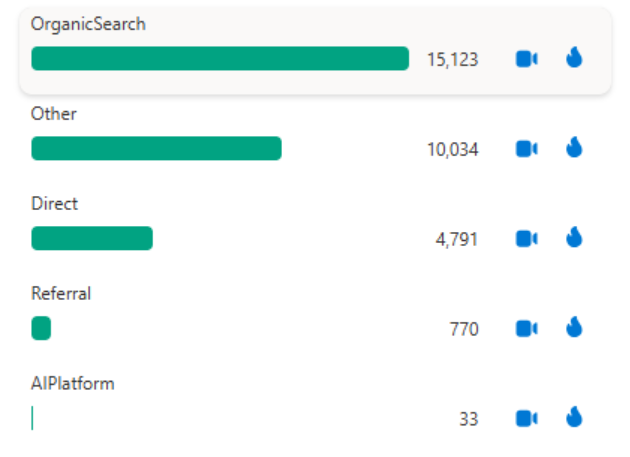630x457 pixels.
Task: Click the Direct channel green bar
Action: point(92,238)
